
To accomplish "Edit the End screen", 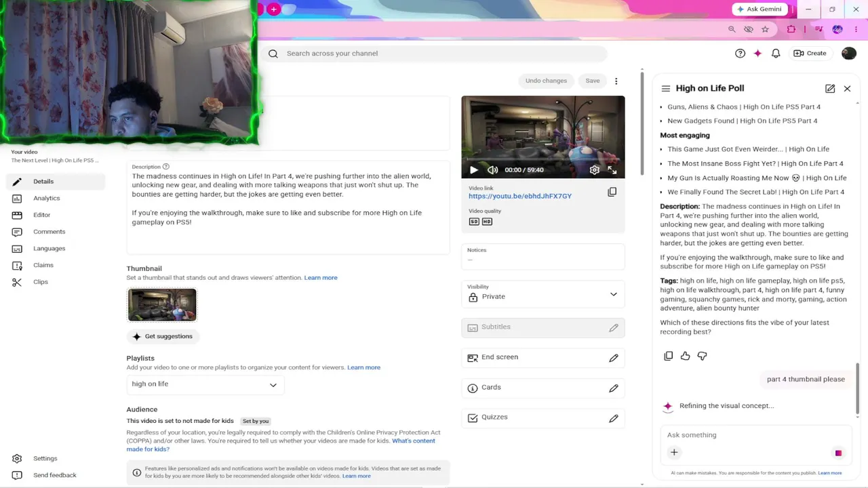I will click(614, 358).
